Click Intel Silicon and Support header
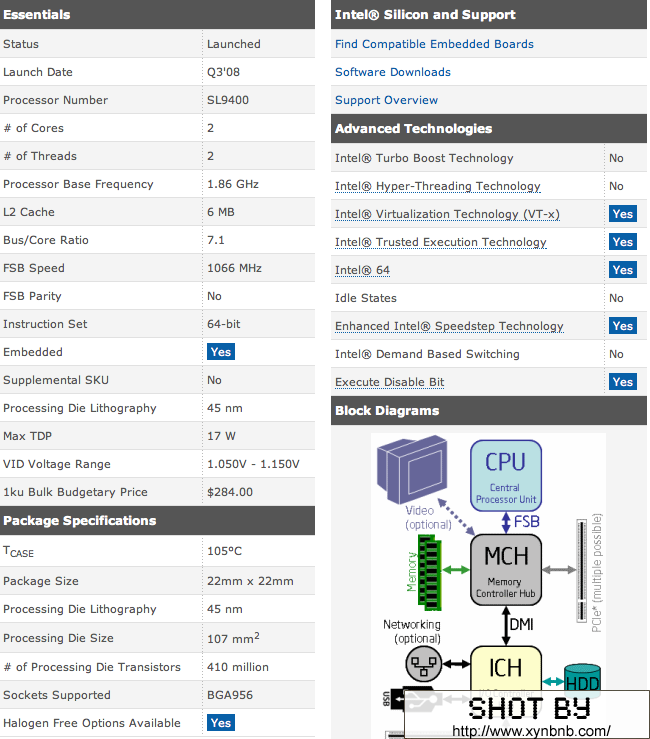 (x=489, y=15)
